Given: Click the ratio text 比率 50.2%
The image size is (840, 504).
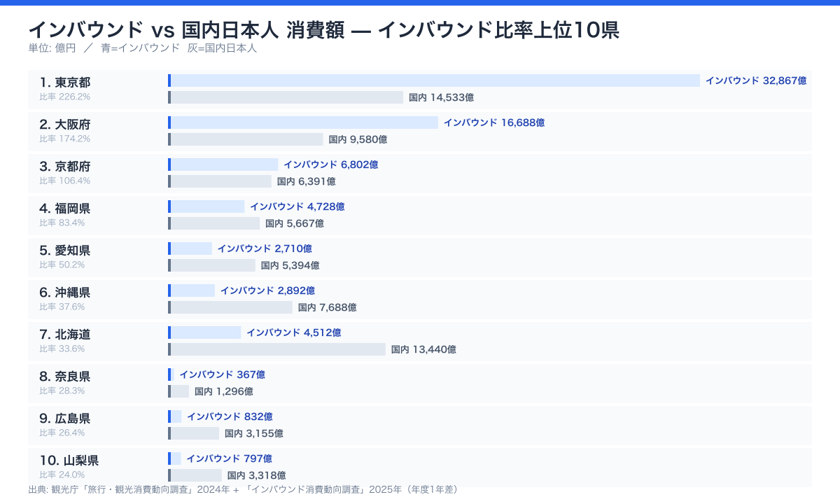Looking at the screenshot, I should click(x=62, y=265).
